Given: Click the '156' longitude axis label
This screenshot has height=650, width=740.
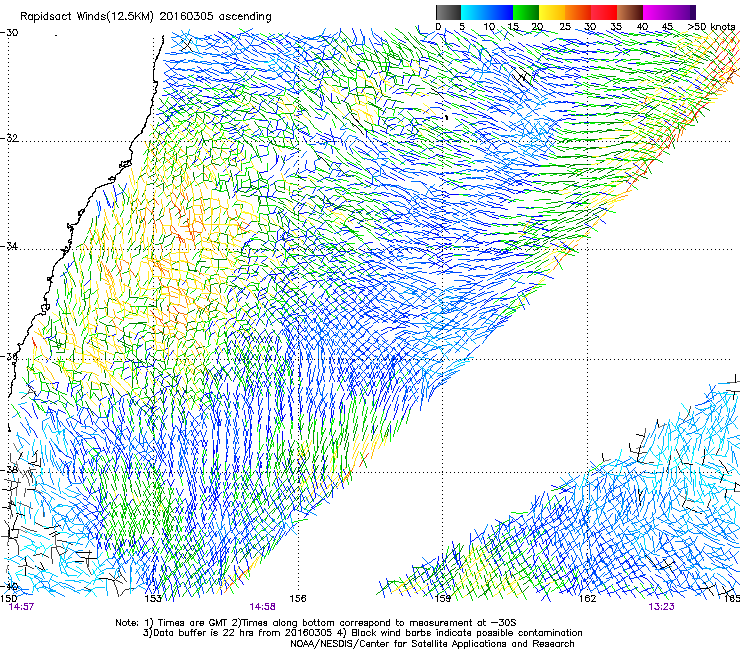Looking at the screenshot, I should 298,599.
